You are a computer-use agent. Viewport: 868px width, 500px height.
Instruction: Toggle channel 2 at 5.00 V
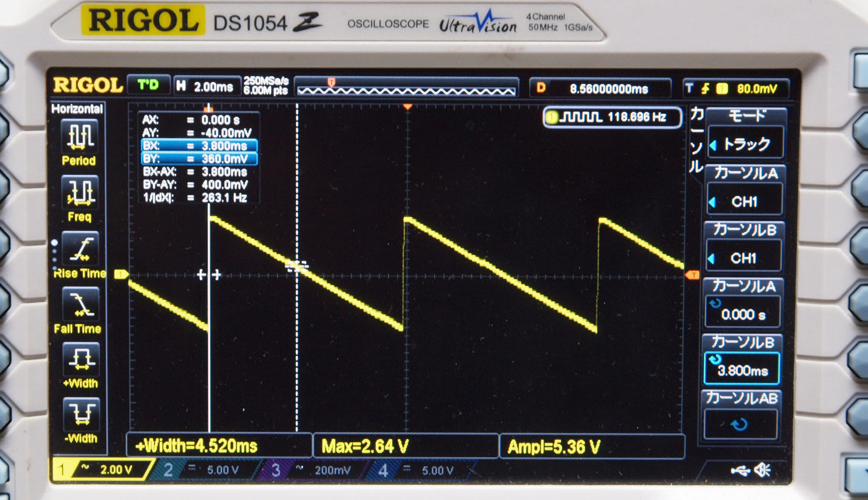click(x=207, y=470)
